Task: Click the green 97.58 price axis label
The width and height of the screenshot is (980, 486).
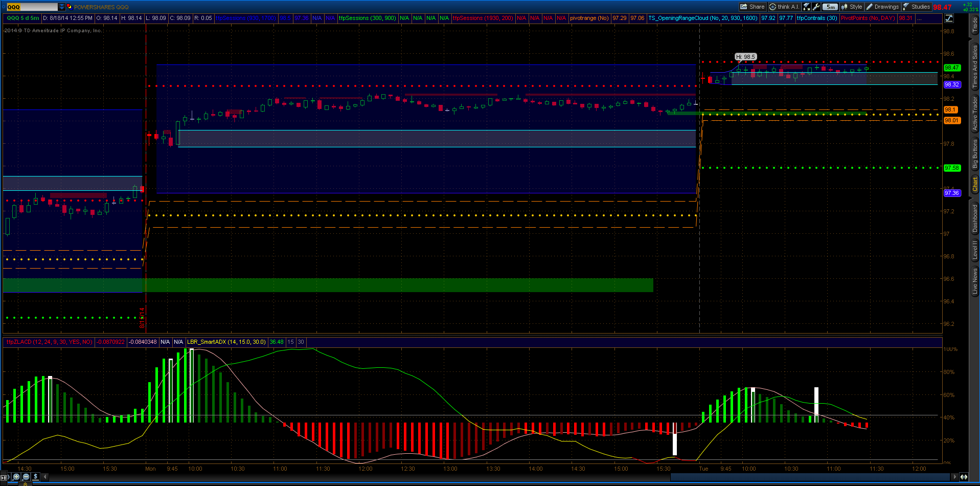Action: (952, 168)
